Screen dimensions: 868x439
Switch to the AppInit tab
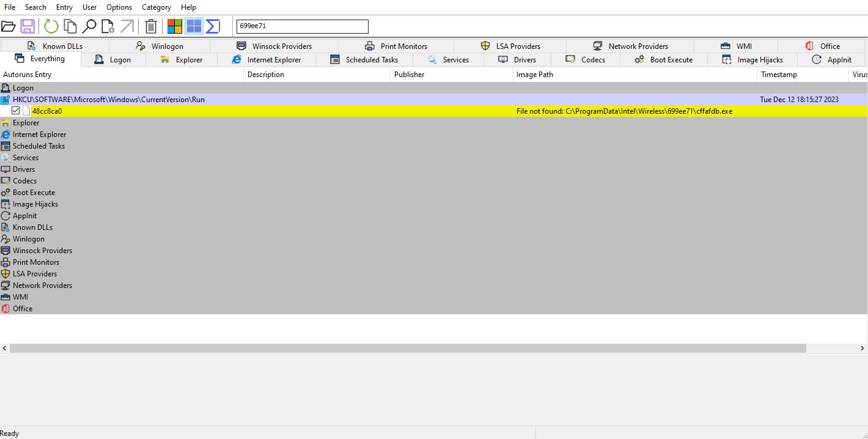coord(831,59)
